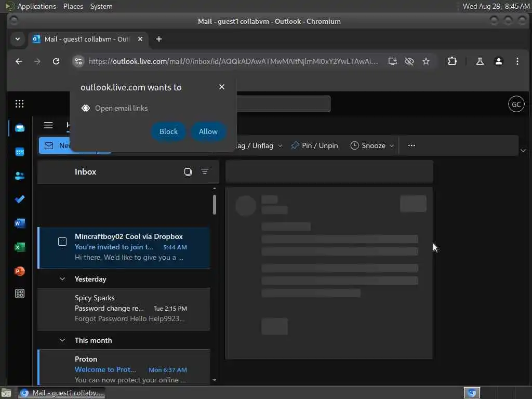This screenshot has height=399, width=532.
Task: Click install app icon in address bar
Action: pos(393,61)
